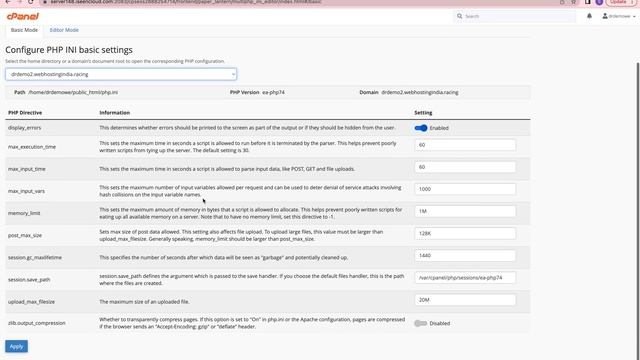Edit the session.gc_maxlifetime value field
The image size is (640, 360).
465,256
